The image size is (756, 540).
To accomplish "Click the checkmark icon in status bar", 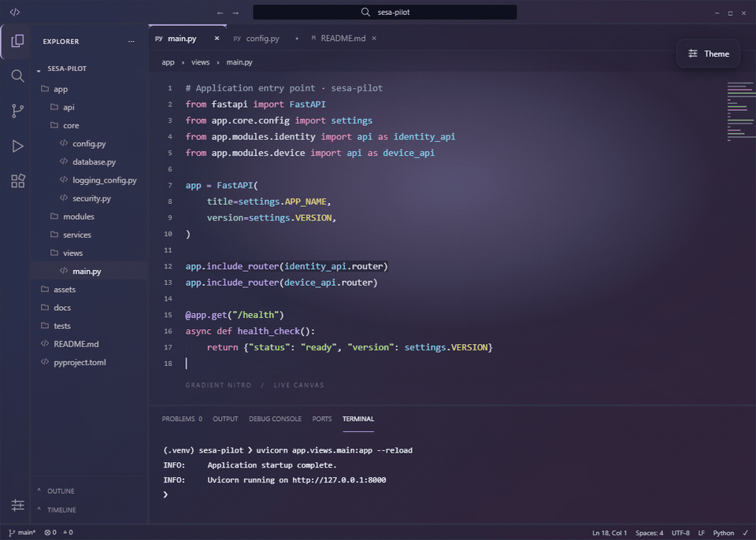I will pyautogui.click(x=746, y=533).
